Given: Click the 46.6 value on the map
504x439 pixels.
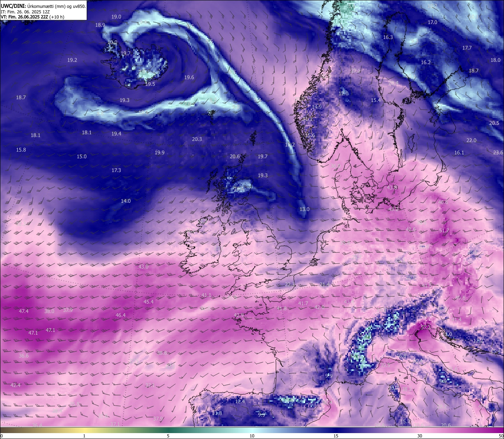Looking at the screenshot, I should tap(443, 202).
